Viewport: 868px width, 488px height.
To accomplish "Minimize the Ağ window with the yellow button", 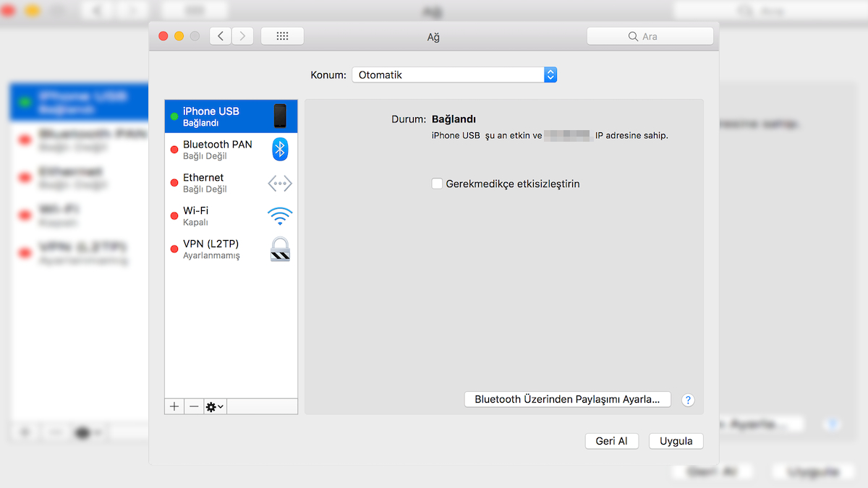I will pos(179,36).
